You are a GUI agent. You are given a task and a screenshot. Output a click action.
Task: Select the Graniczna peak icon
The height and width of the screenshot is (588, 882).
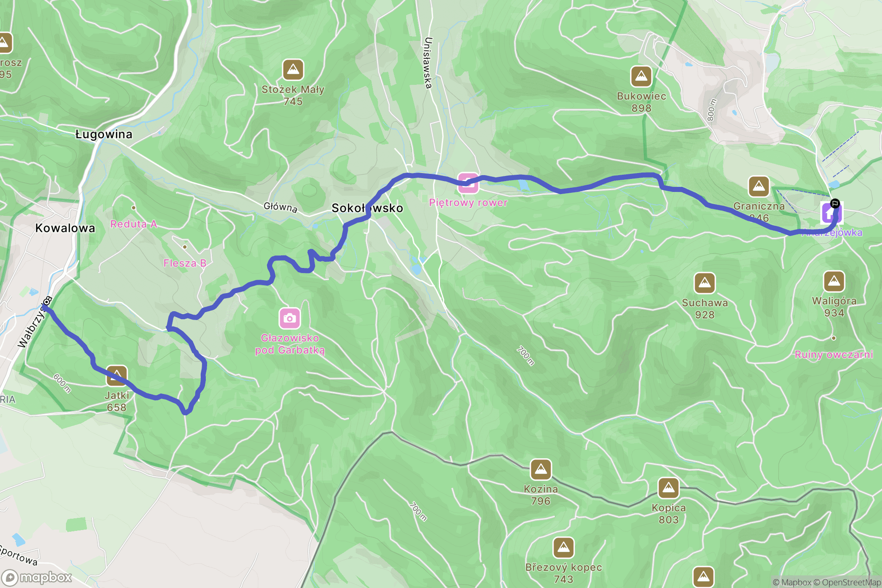[759, 186]
